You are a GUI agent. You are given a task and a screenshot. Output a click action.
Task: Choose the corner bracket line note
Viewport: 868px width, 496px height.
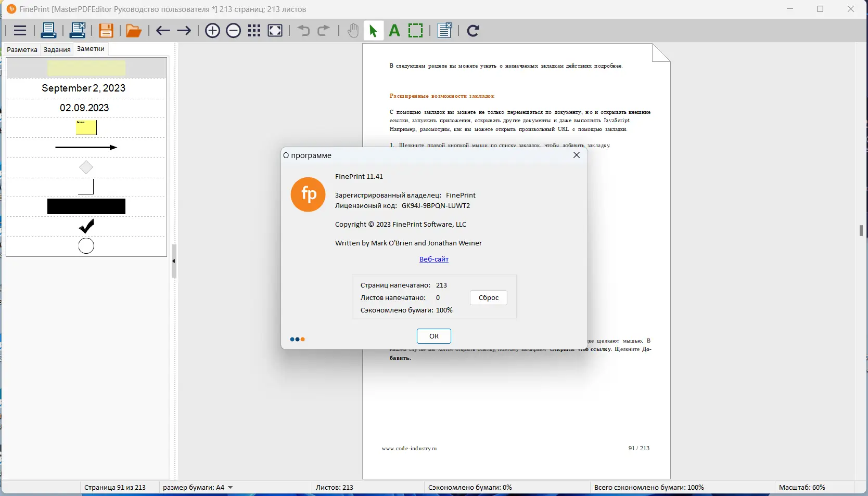click(x=86, y=187)
